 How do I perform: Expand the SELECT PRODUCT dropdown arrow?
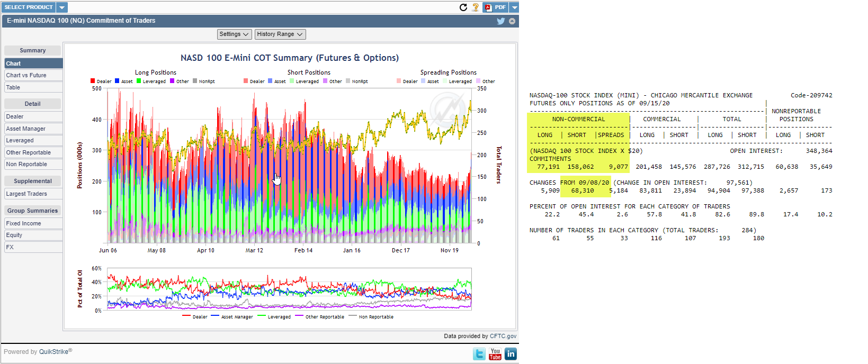pos(62,7)
